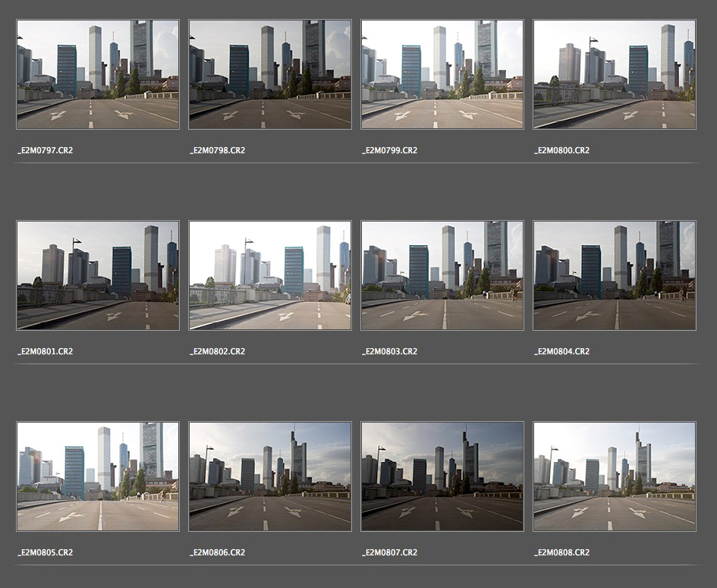Click the _E2M0808.CR2 filename label
The height and width of the screenshot is (588, 717).
(x=561, y=552)
